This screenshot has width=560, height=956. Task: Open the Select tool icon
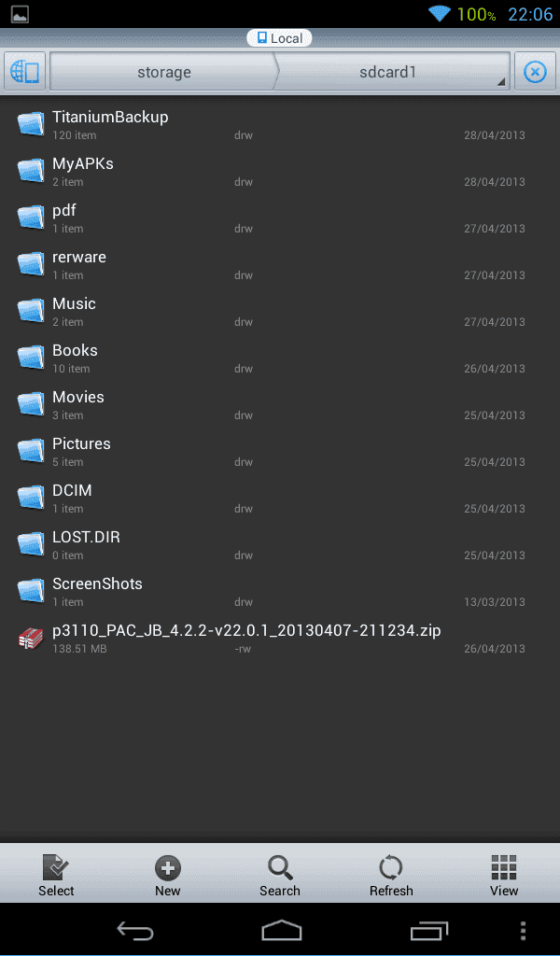[x=56, y=867]
